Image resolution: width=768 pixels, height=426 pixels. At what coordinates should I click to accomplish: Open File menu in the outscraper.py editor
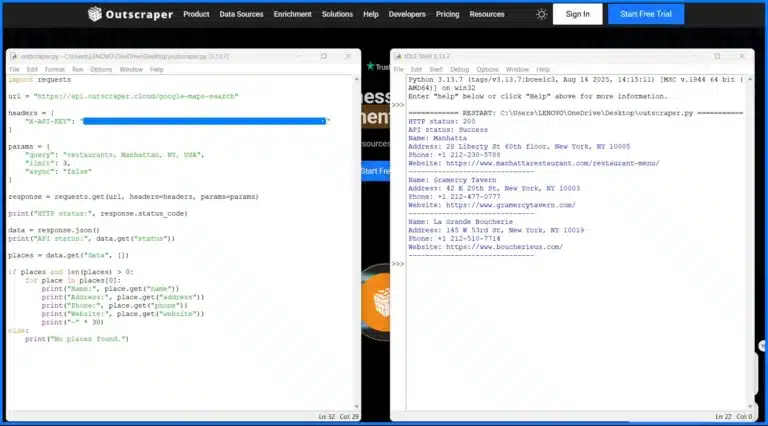(x=14, y=70)
